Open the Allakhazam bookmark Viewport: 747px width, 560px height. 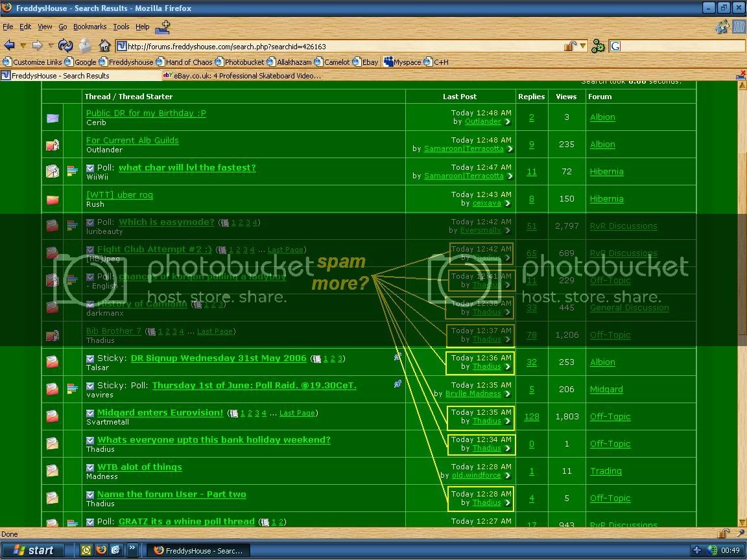point(289,62)
